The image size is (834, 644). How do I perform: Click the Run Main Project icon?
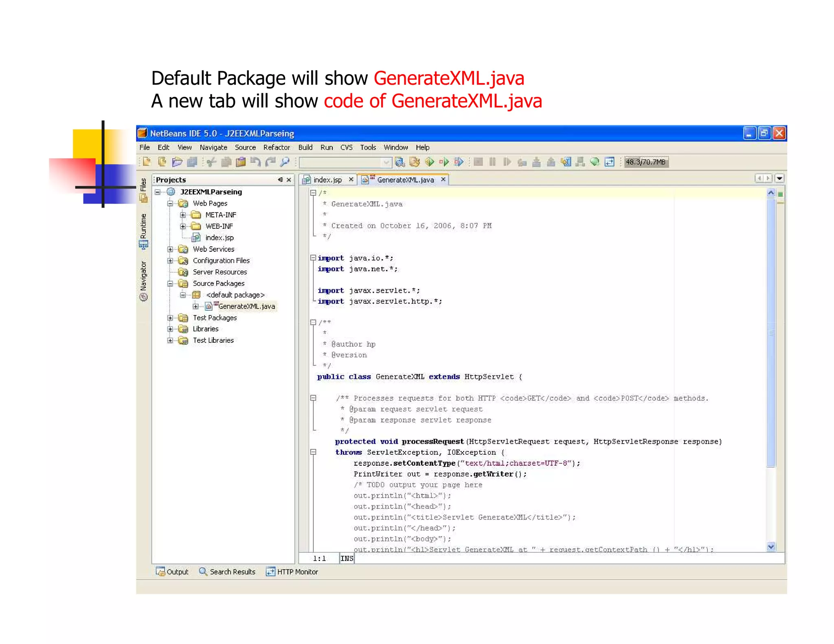(x=430, y=162)
